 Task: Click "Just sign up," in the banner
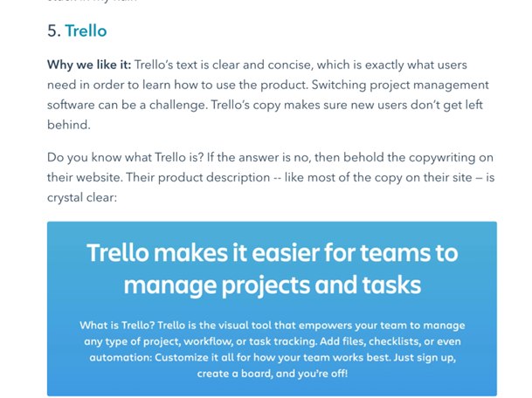tap(429, 357)
